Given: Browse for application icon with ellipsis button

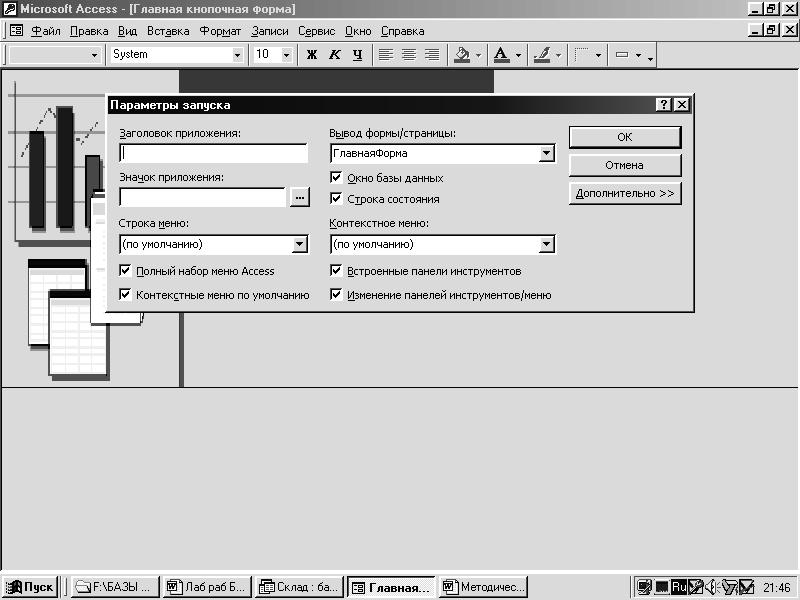Looking at the screenshot, I should [299, 197].
